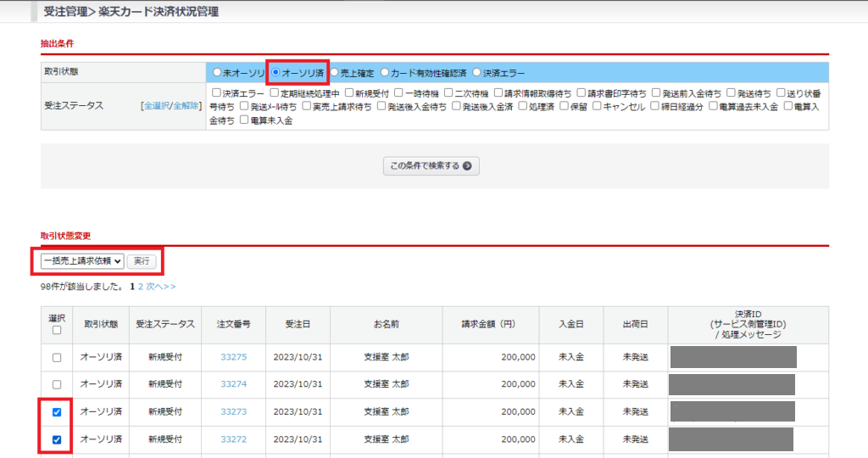868x458 pixels.
Task: Check the row checkbox for order 33275
Action: (x=57, y=357)
